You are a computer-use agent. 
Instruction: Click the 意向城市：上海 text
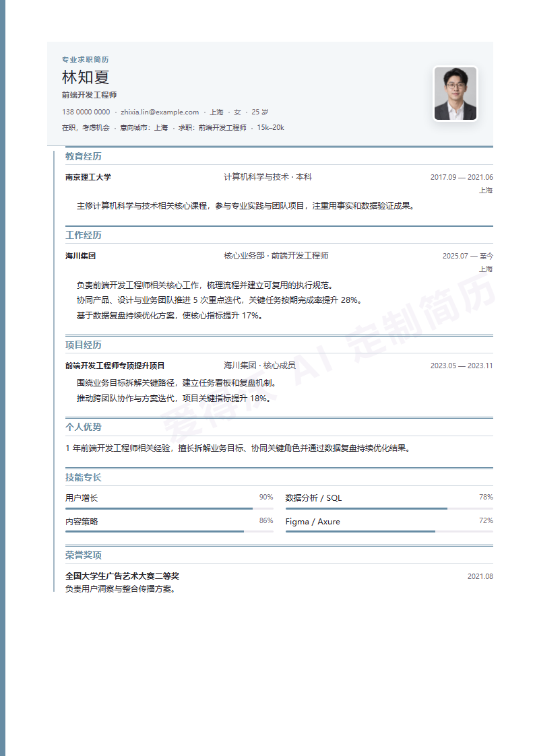tap(144, 127)
